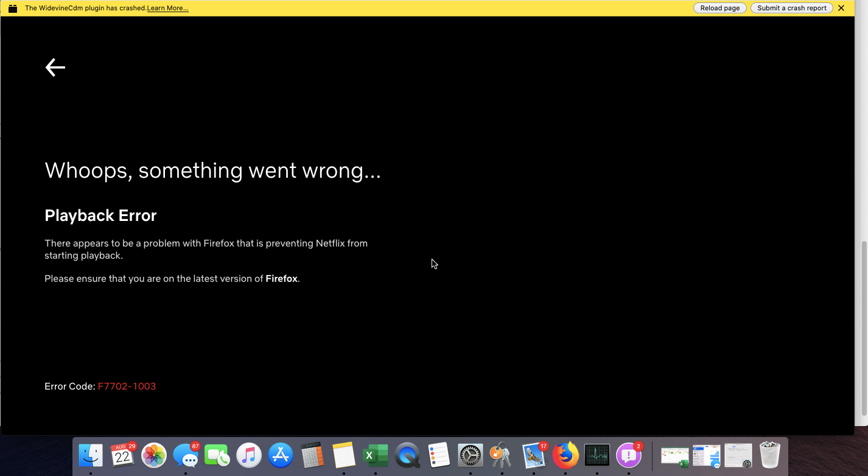Click the Playback Error heading
Viewport: 868px width, 476px height.
100,215
